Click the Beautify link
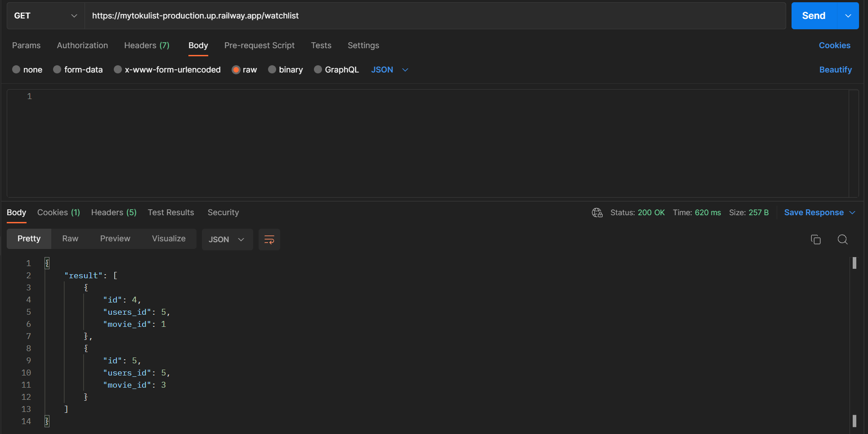This screenshot has width=868, height=434. coord(835,70)
